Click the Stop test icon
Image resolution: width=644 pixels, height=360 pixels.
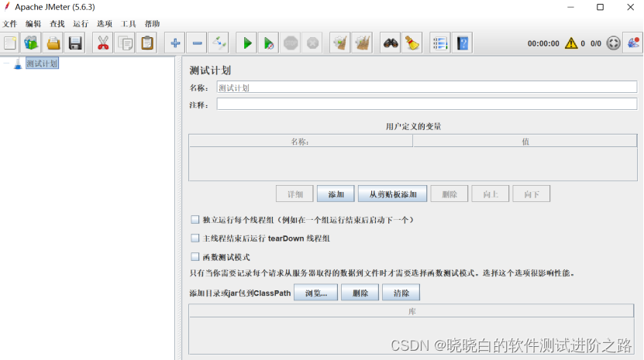(291, 43)
